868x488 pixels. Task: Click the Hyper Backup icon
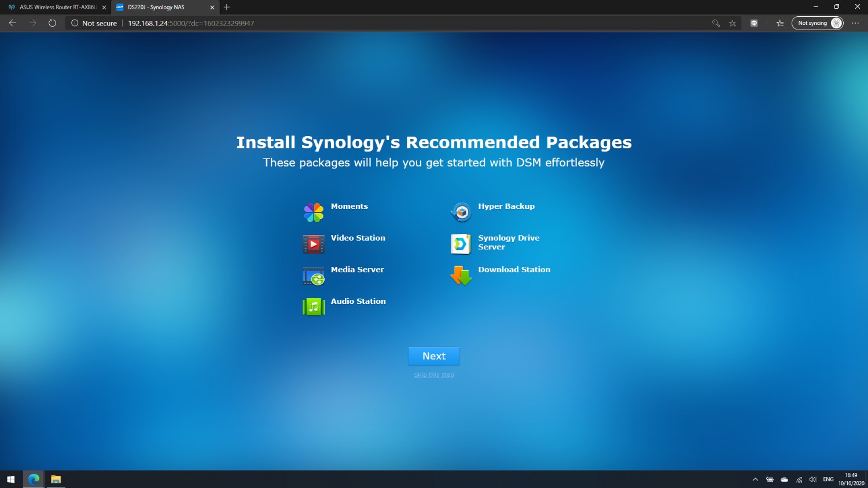coord(461,212)
